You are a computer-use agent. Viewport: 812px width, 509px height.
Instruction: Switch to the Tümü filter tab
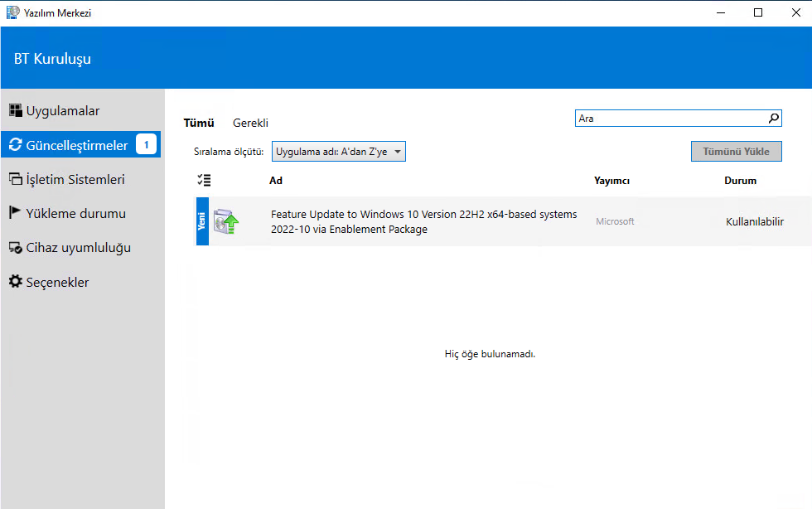pos(199,123)
